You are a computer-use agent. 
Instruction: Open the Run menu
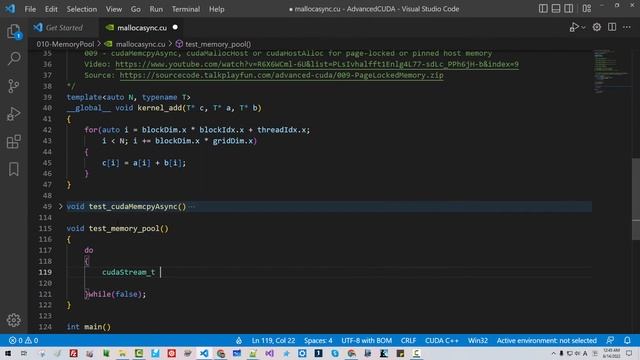(156, 9)
